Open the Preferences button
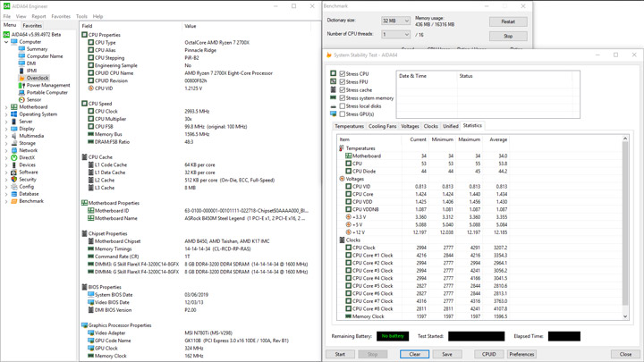This screenshot has width=644, height=362. click(x=521, y=354)
